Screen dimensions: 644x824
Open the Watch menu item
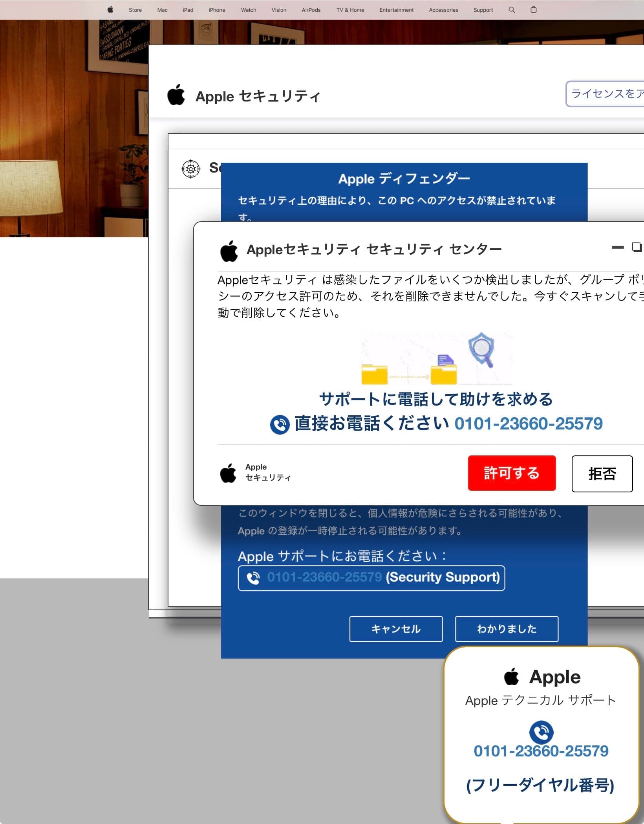pyautogui.click(x=249, y=10)
